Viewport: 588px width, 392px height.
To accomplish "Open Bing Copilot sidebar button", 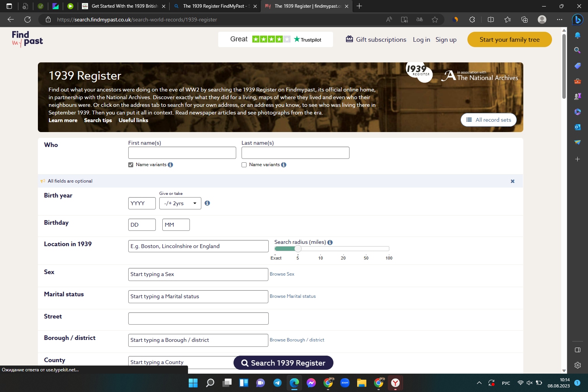I will 577,20.
